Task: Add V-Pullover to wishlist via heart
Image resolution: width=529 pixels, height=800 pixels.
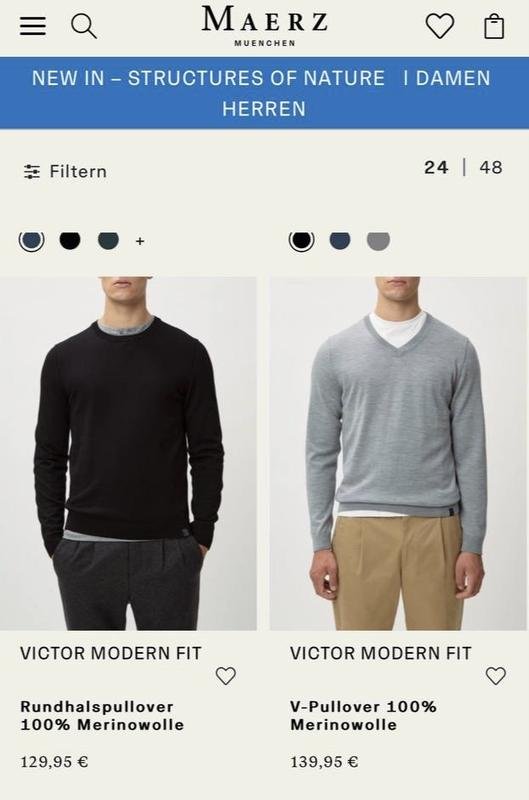Action: tap(495, 676)
